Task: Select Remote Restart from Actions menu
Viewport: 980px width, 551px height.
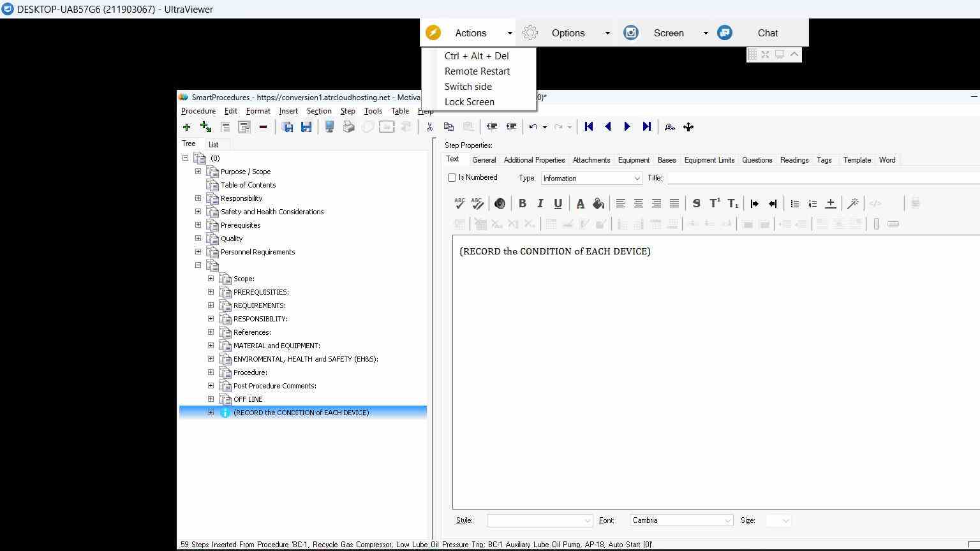Action: [477, 71]
